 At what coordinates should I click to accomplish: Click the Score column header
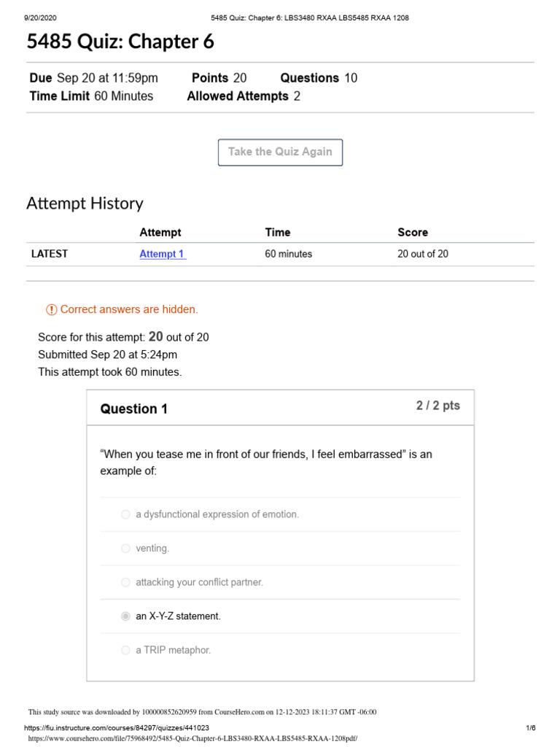click(413, 232)
